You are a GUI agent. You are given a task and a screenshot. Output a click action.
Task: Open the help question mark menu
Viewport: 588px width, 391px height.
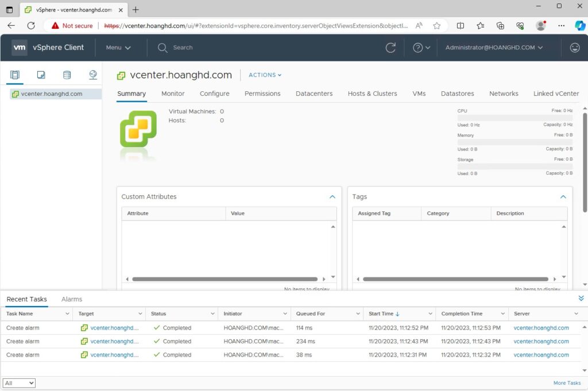pyautogui.click(x=421, y=48)
